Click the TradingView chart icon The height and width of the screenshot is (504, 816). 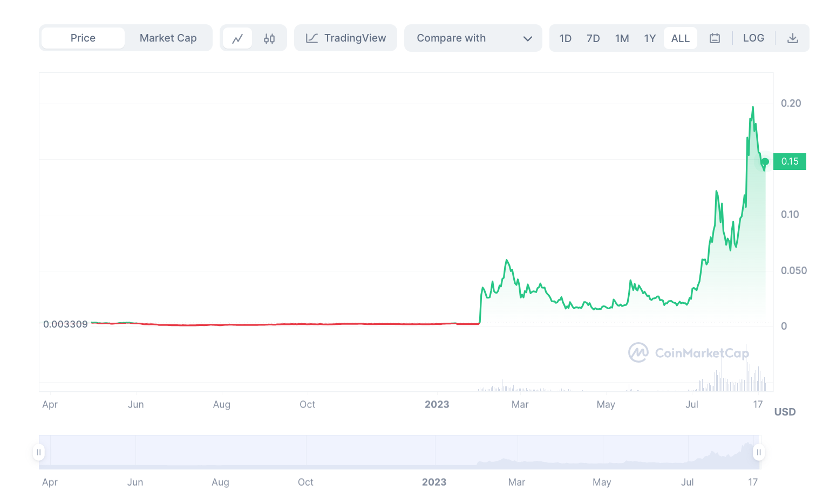[312, 38]
